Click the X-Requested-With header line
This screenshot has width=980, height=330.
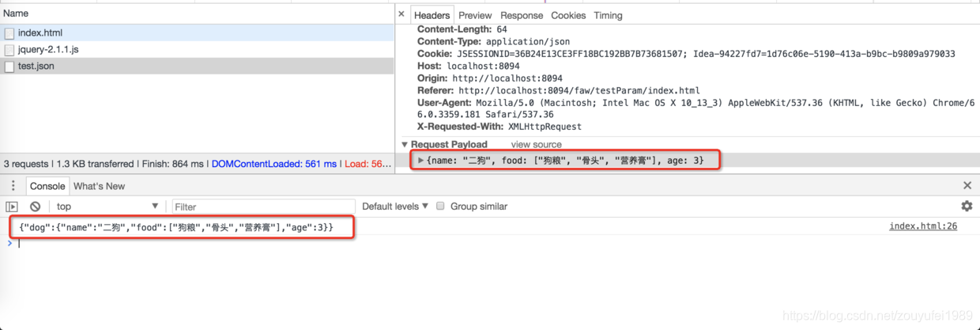pos(499,127)
